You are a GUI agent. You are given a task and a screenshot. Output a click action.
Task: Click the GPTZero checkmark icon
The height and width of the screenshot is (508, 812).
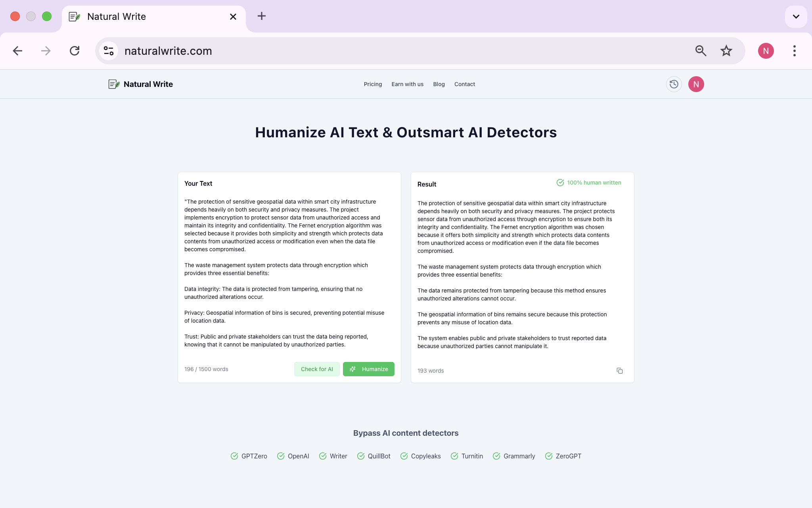click(234, 456)
